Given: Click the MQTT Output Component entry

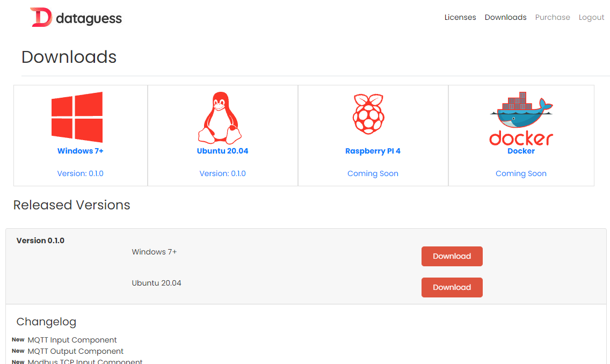Looking at the screenshot, I should click(76, 351).
